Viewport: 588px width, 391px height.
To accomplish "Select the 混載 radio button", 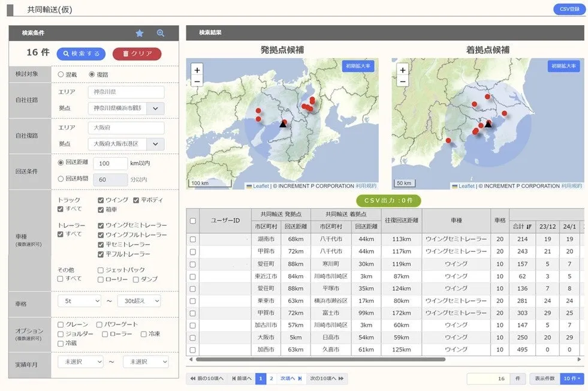I will point(61,74).
